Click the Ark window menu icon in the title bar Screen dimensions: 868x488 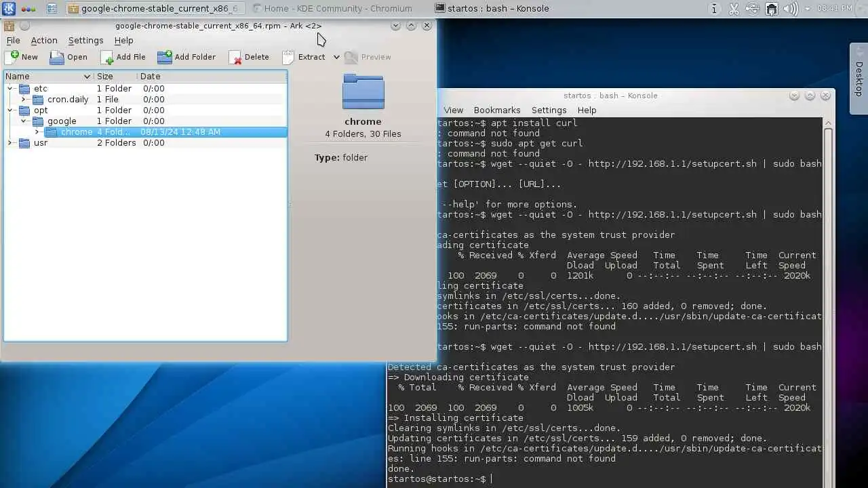click(9, 26)
